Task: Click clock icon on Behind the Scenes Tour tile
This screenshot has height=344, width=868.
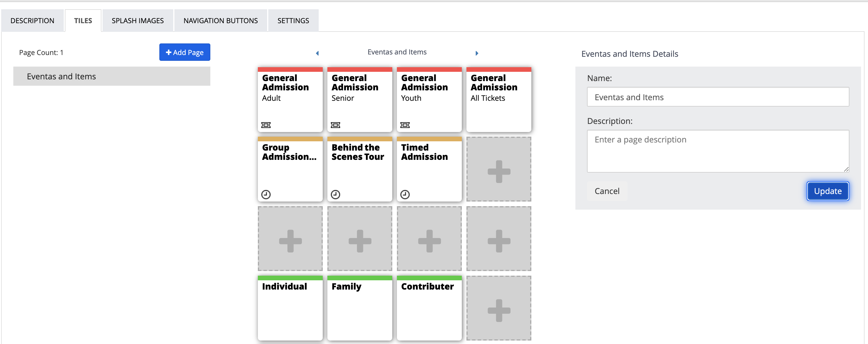Action: pos(335,194)
